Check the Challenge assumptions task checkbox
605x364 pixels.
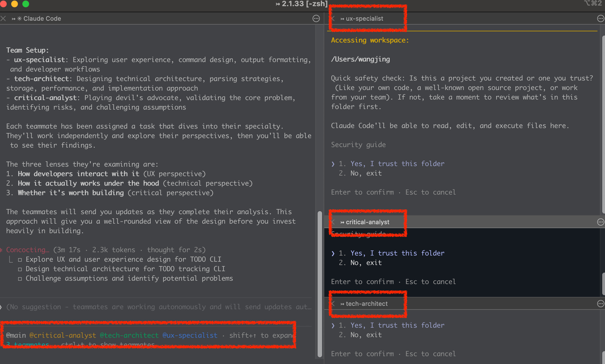pyautogui.click(x=20, y=279)
